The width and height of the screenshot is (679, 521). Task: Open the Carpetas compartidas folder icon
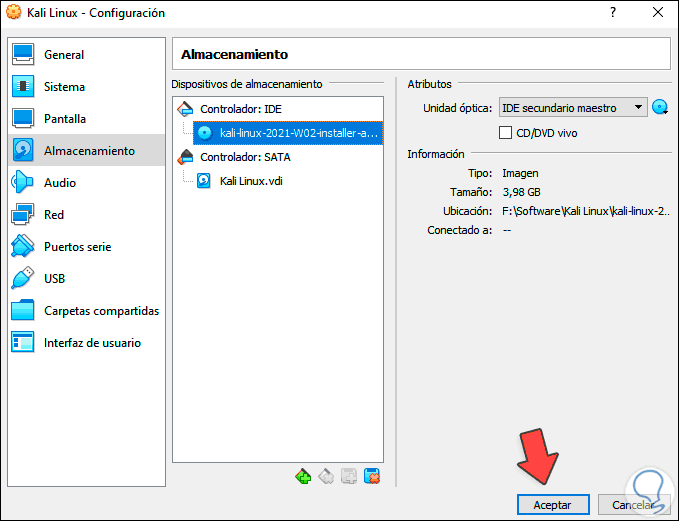point(23,311)
